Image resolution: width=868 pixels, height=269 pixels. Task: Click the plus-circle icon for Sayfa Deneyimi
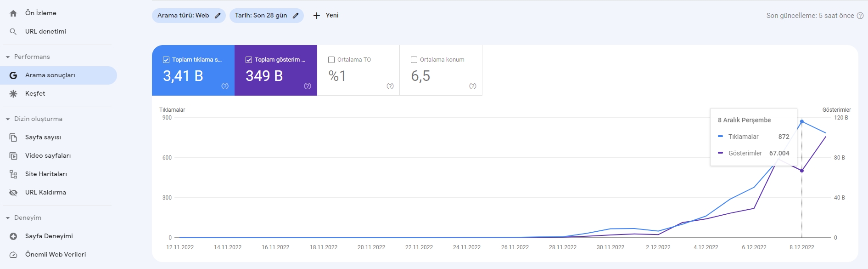(x=13, y=236)
